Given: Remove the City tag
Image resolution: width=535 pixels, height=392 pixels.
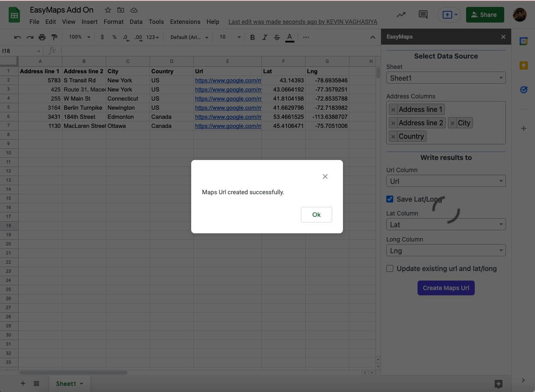Looking at the screenshot, I should point(452,123).
